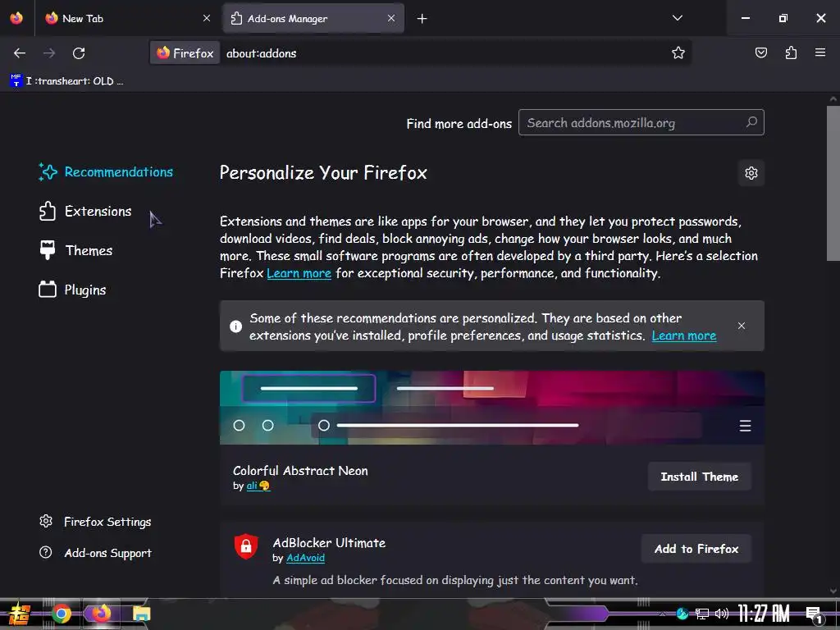Screen dimensions: 840x630
Task: Open a new tab with the plus button
Action: (422, 19)
